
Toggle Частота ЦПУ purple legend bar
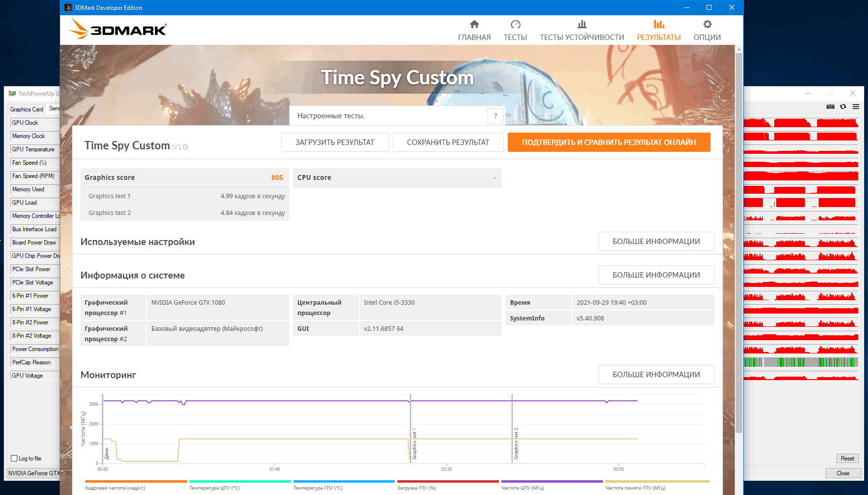coord(552,482)
